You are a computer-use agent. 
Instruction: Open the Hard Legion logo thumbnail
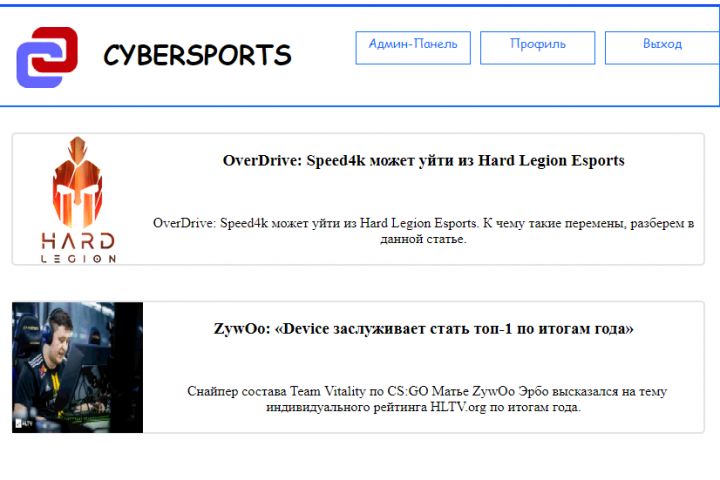click(x=78, y=199)
